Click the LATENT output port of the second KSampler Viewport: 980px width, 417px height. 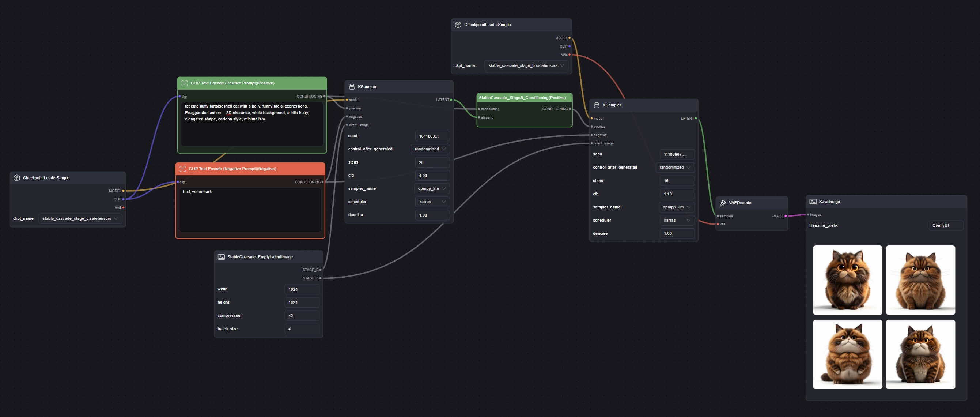click(696, 118)
